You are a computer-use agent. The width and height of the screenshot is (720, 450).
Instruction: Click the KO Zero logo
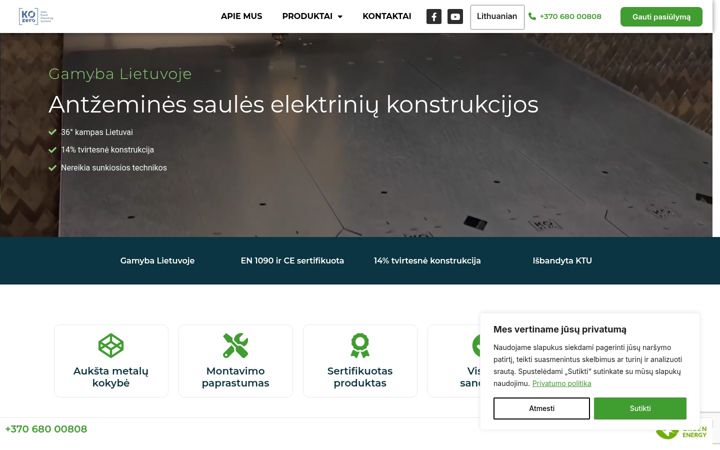pos(36,16)
